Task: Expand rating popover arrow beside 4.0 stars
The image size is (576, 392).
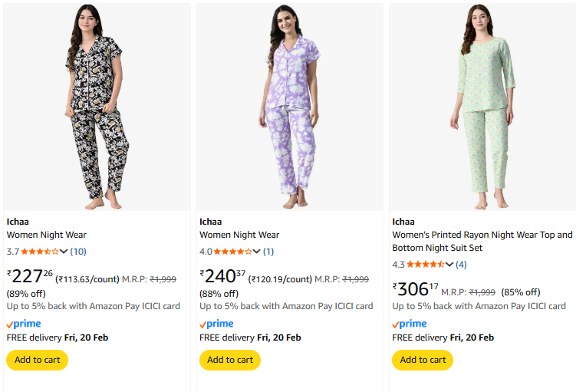Action: coord(257,252)
